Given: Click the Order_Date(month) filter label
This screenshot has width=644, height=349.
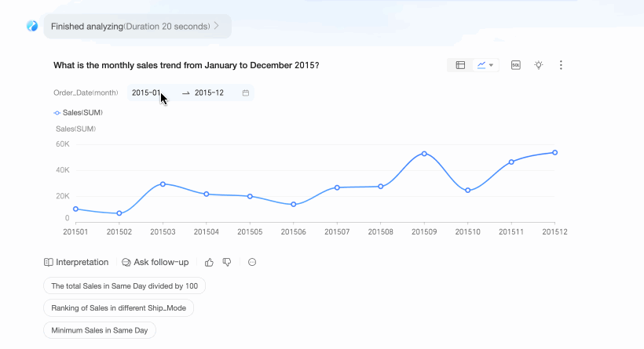Looking at the screenshot, I should click(86, 93).
